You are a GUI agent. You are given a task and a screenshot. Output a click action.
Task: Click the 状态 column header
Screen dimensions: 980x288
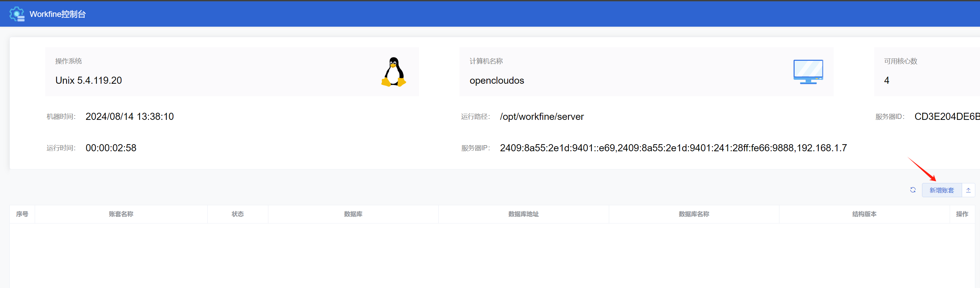click(x=237, y=214)
